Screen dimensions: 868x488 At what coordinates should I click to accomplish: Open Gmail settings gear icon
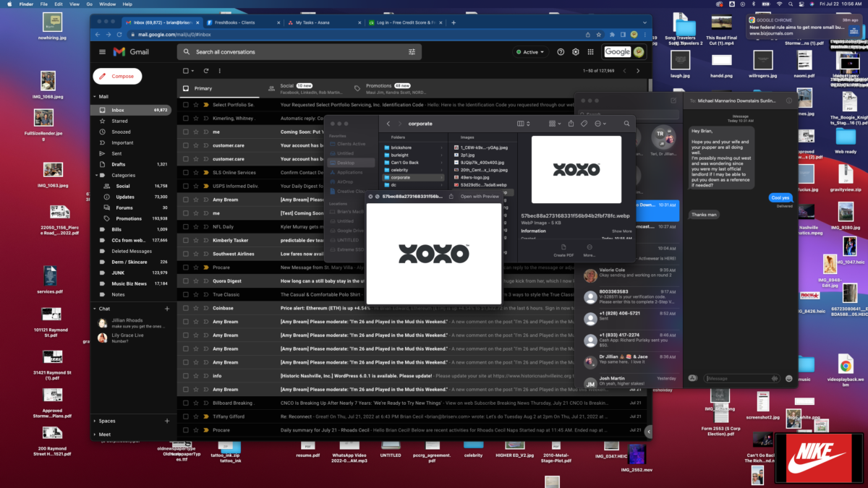(x=576, y=52)
